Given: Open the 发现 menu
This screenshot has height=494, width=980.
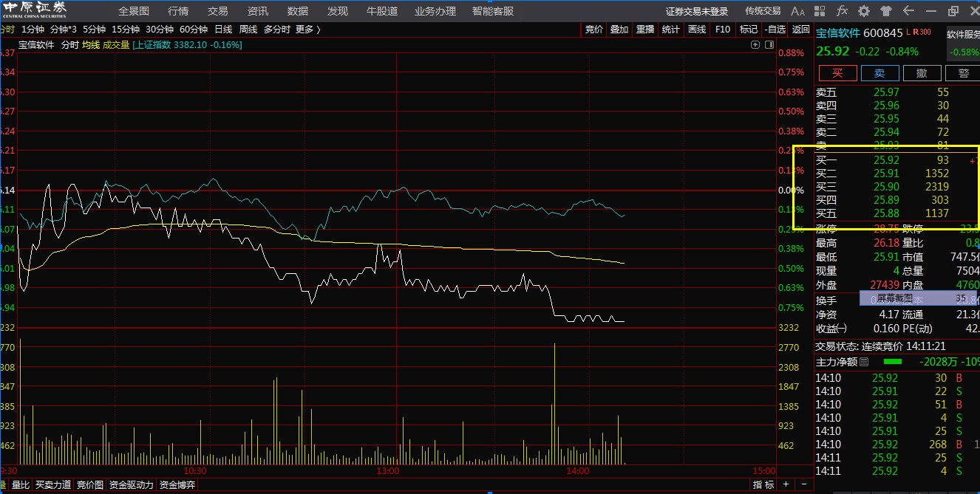Looking at the screenshot, I should pyautogui.click(x=338, y=11).
